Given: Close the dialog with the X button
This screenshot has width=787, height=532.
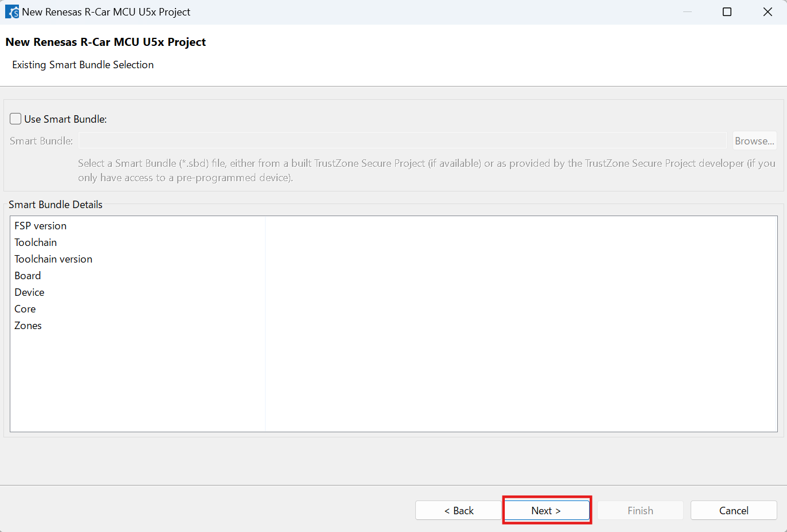Looking at the screenshot, I should (x=767, y=12).
